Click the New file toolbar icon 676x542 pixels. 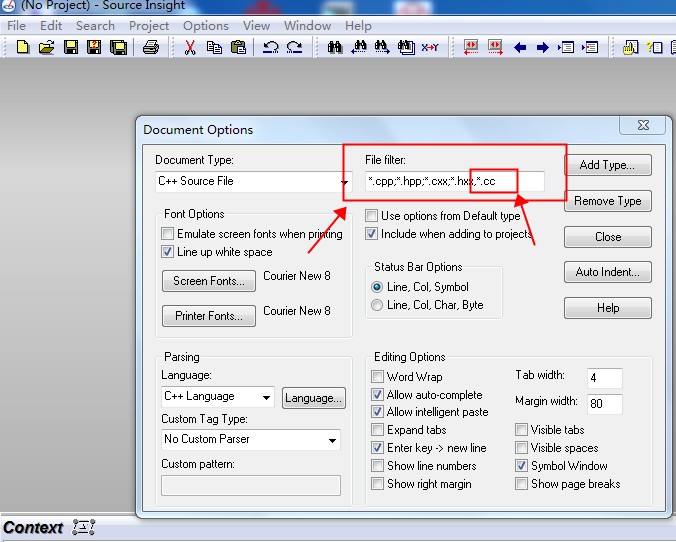point(22,47)
